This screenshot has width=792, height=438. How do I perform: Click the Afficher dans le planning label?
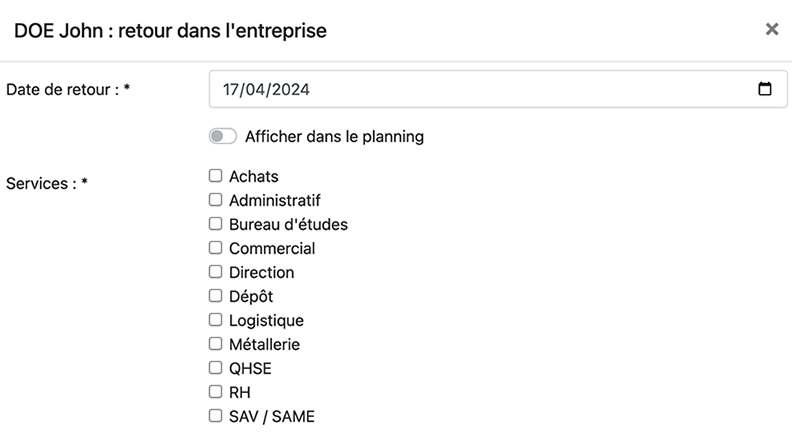click(x=334, y=137)
